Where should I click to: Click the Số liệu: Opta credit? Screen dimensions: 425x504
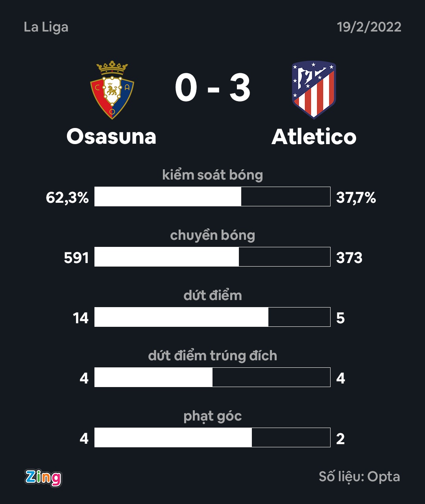[359, 477]
